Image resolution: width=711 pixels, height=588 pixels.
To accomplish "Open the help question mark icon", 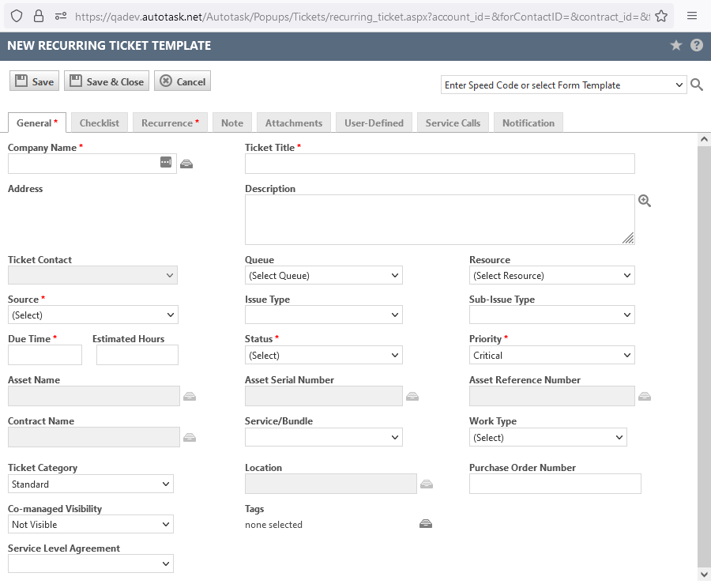I will 697,45.
